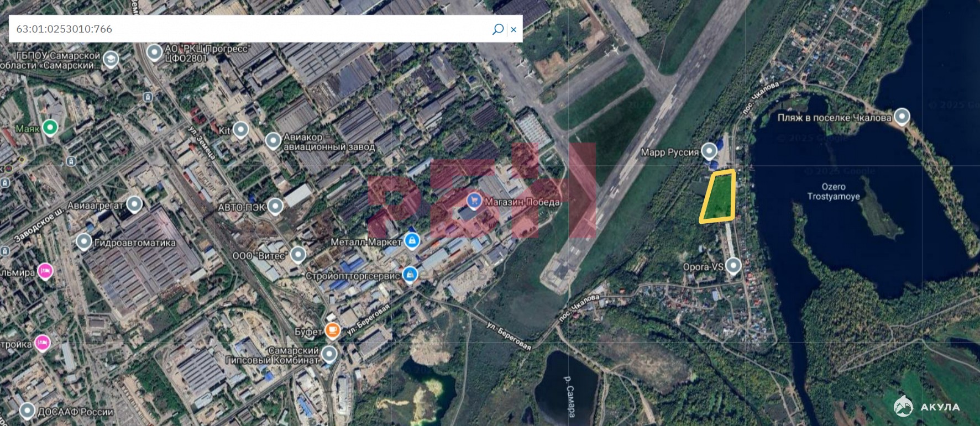Select the Маяк green map marker
The image size is (980, 426).
(50, 128)
